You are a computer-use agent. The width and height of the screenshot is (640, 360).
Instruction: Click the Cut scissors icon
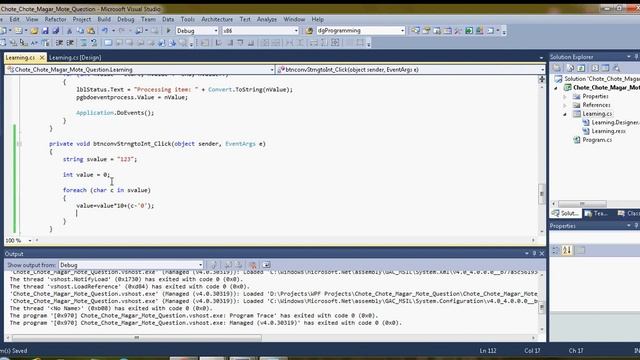coord(69,31)
